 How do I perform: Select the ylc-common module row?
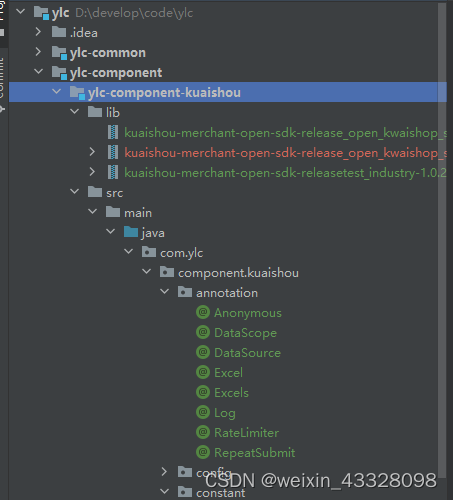[228, 52]
